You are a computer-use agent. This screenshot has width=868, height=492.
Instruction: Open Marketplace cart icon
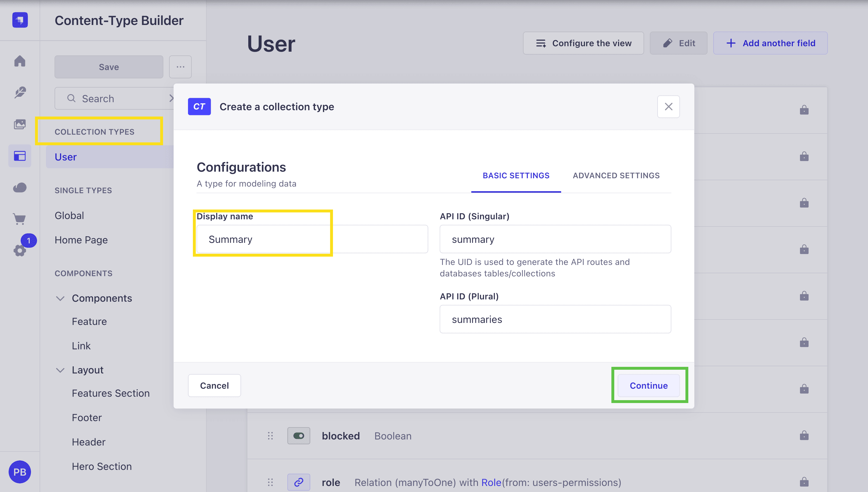(20, 219)
